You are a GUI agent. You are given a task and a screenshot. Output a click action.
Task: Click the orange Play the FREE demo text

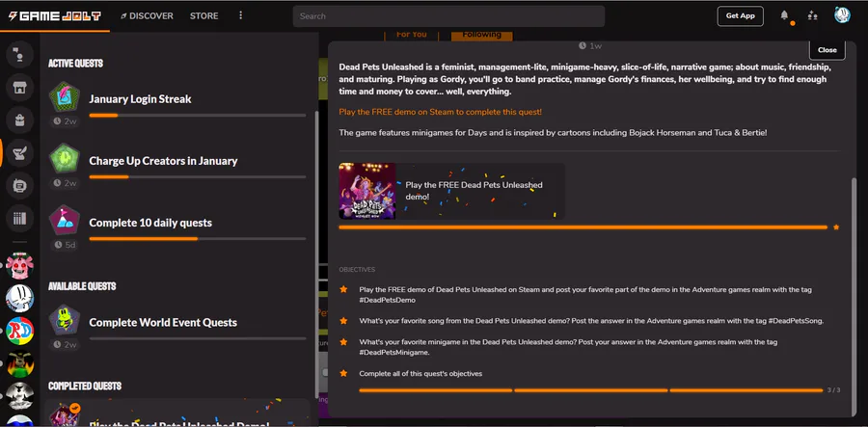pyautogui.click(x=440, y=112)
